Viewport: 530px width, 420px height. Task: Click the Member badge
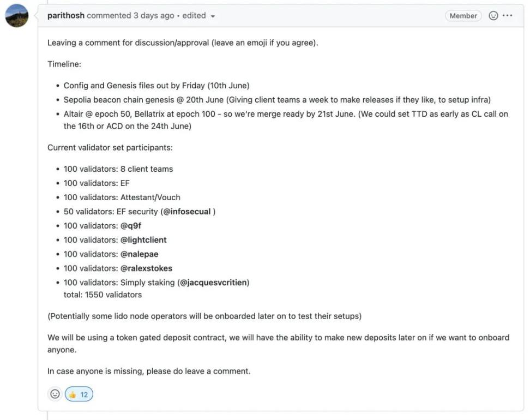(x=463, y=16)
